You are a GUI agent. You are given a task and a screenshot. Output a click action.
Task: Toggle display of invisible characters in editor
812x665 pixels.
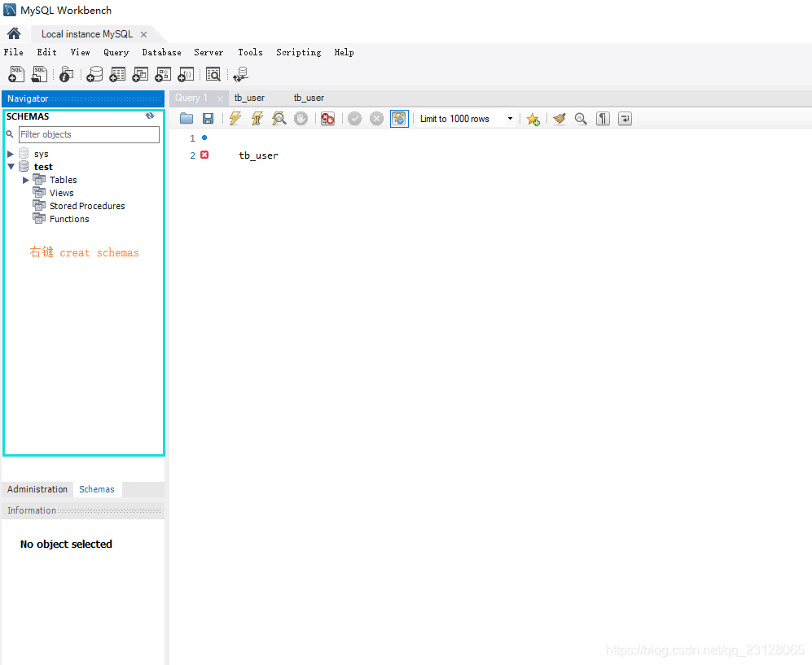[x=603, y=118]
